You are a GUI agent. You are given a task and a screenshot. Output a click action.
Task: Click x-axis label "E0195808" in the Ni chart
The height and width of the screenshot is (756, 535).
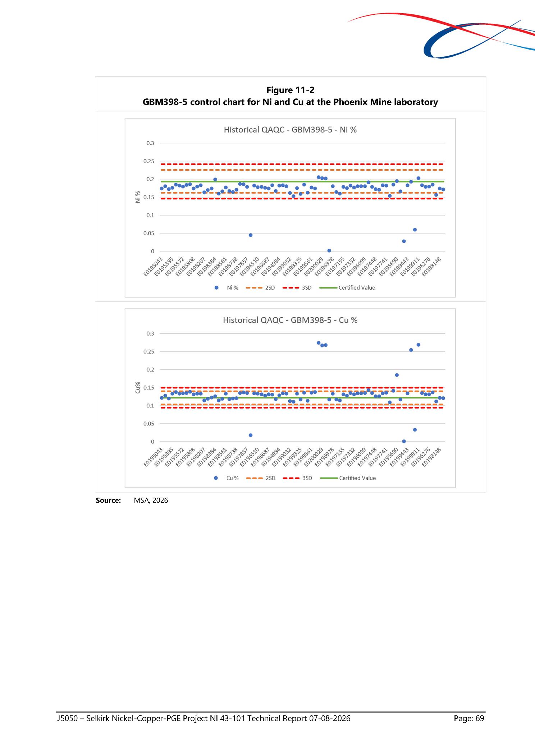(186, 266)
